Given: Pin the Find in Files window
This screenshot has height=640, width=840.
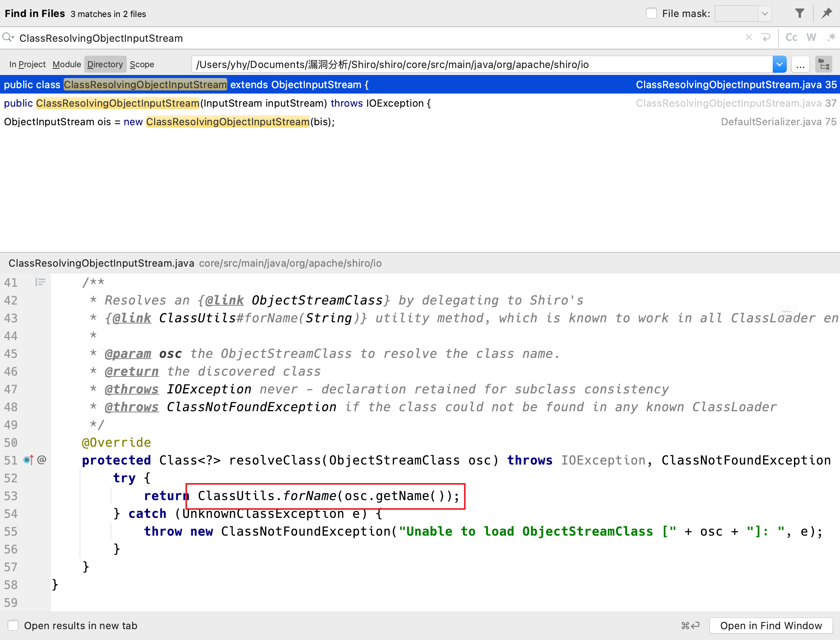Looking at the screenshot, I should pos(826,14).
